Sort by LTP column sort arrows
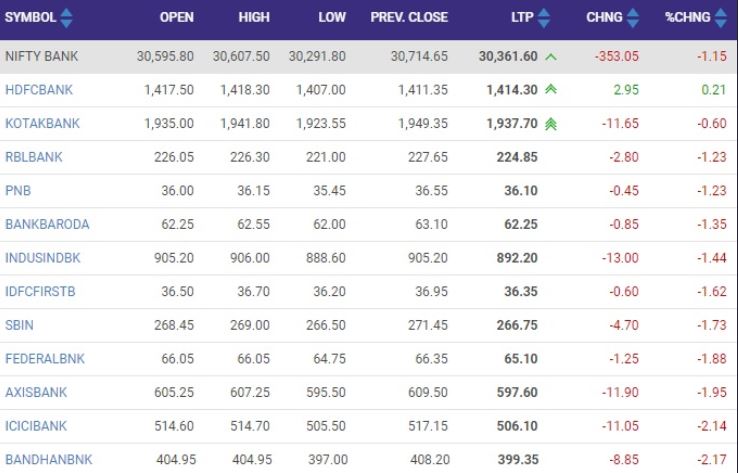This screenshot has width=738, height=473. tap(544, 18)
